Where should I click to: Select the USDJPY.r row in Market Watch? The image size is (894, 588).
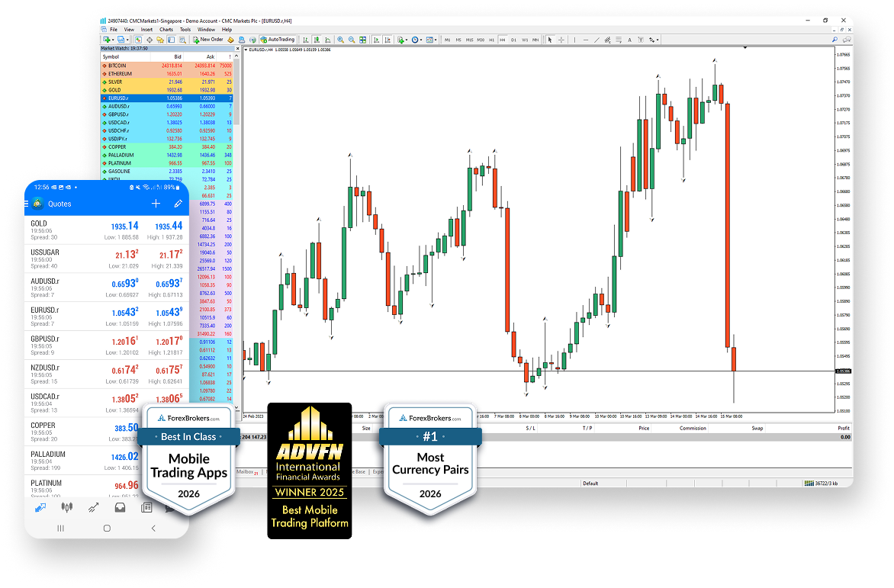[167, 139]
